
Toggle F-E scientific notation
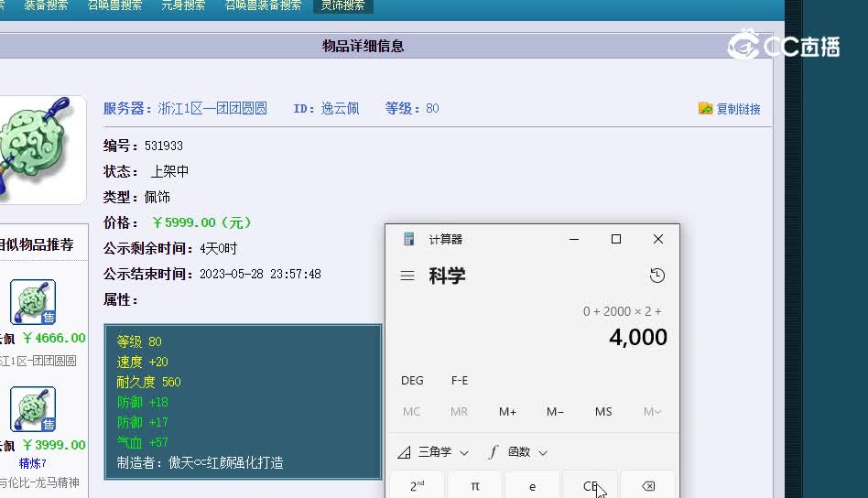460,381
